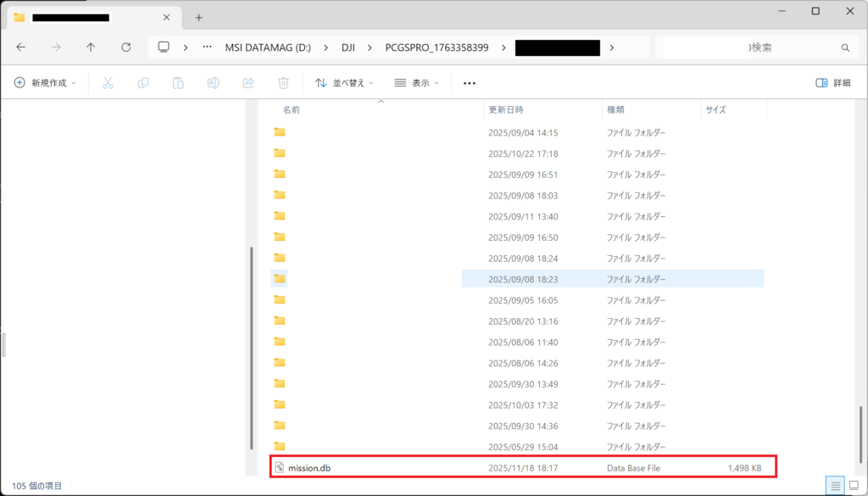
Task: Switch to large thumbnails view layout
Action: point(854,486)
